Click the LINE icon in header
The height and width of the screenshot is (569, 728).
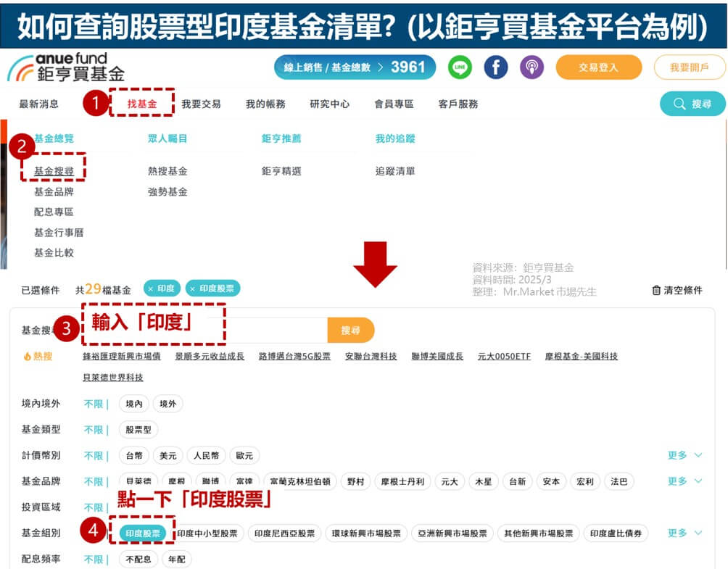460,67
